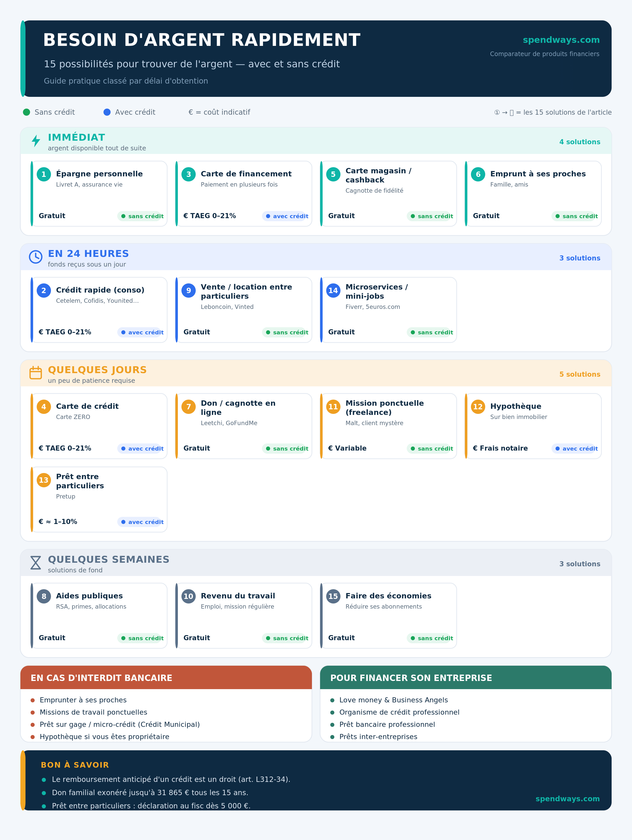This screenshot has width=632, height=840.
Task: Click number badge 9 on Vente / location
Action: pos(188,291)
